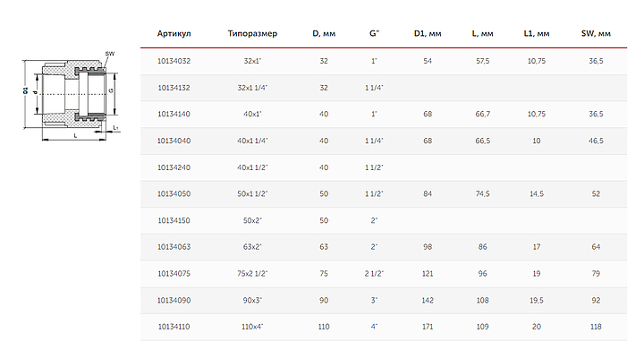Click article number 10134063
644x359 pixels.
(174, 247)
